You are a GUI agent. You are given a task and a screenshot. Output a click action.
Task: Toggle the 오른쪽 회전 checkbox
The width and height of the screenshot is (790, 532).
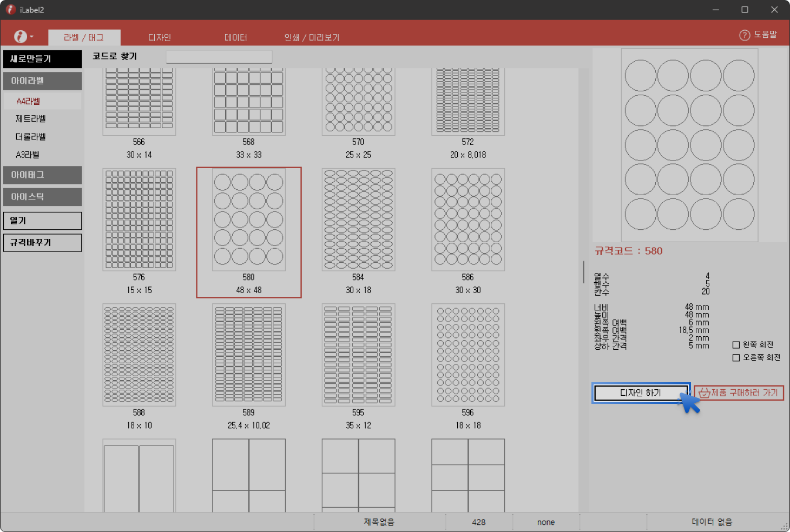[x=736, y=358]
